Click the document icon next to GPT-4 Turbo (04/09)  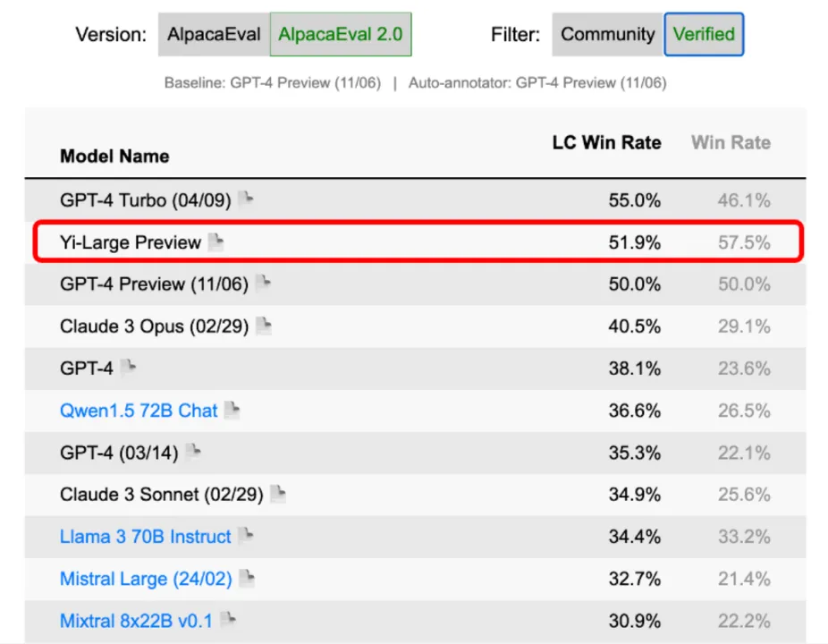[x=245, y=199]
